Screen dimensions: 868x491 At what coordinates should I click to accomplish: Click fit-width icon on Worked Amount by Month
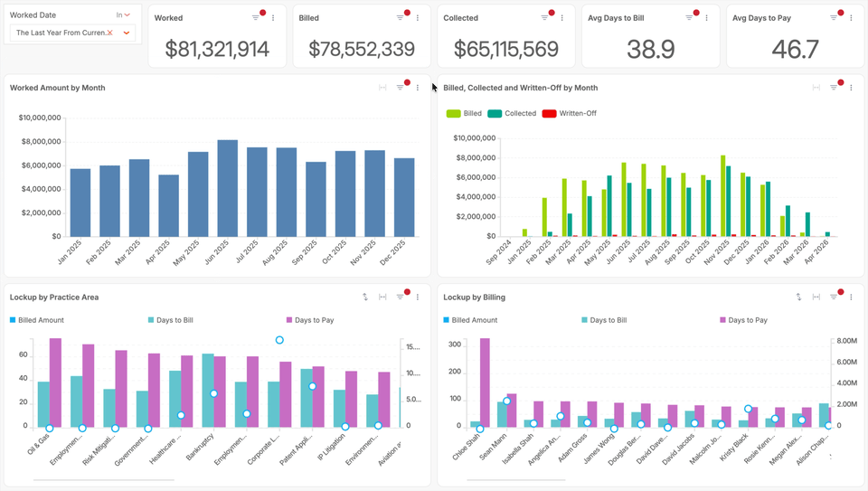pos(382,88)
